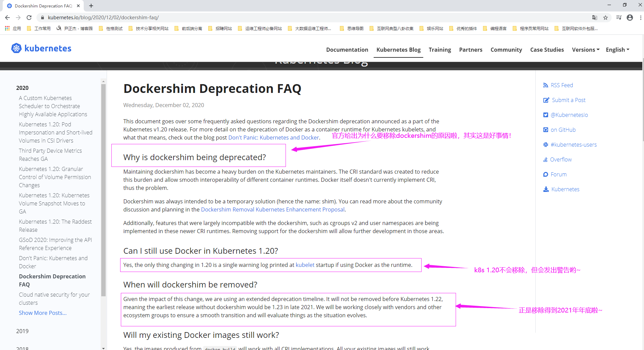The image size is (644, 350).
Task: Open a new browser tab
Action: (x=91, y=6)
